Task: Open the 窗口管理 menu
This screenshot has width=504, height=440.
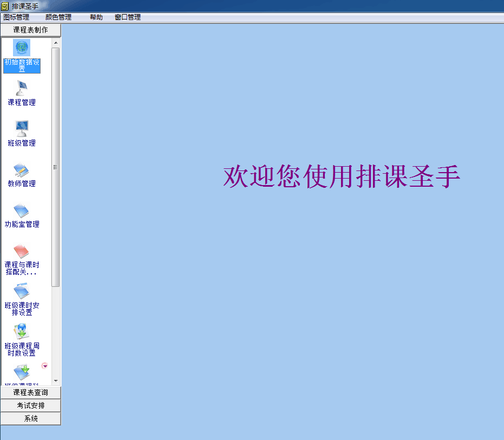Action: click(x=128, y=17)
